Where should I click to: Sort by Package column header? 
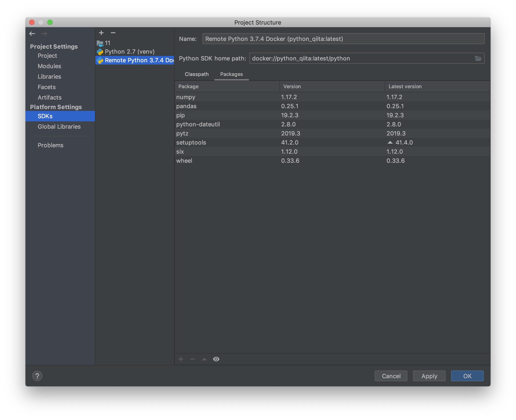[227, 86]
